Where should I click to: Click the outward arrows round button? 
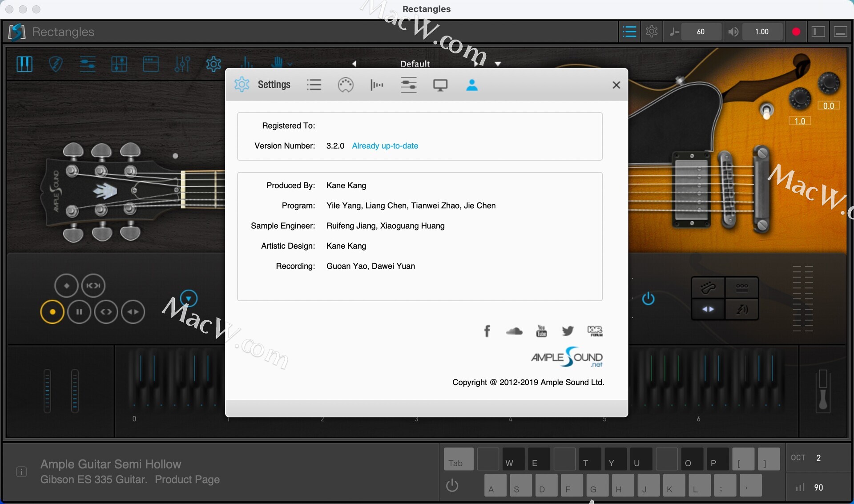[x=106, y=312]
